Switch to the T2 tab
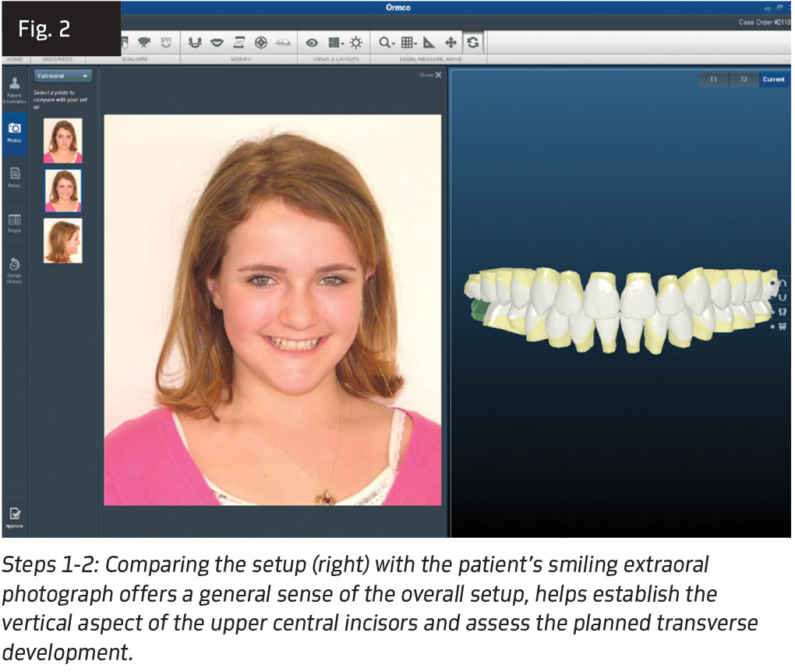 (x=744, y=80)
